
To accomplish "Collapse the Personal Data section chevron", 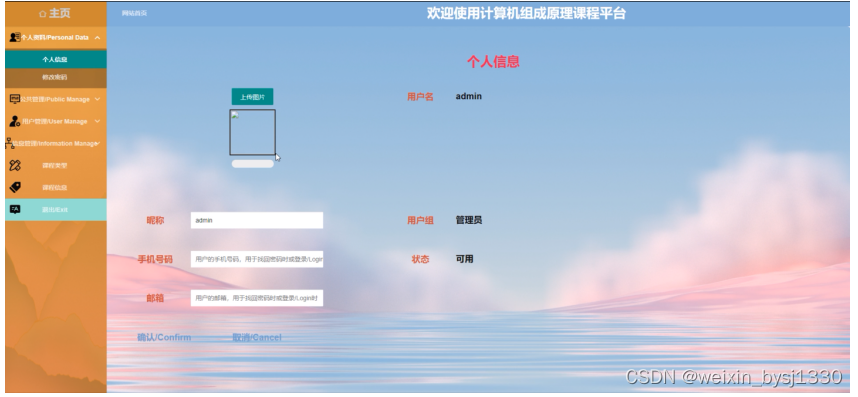I will (97, 38).
